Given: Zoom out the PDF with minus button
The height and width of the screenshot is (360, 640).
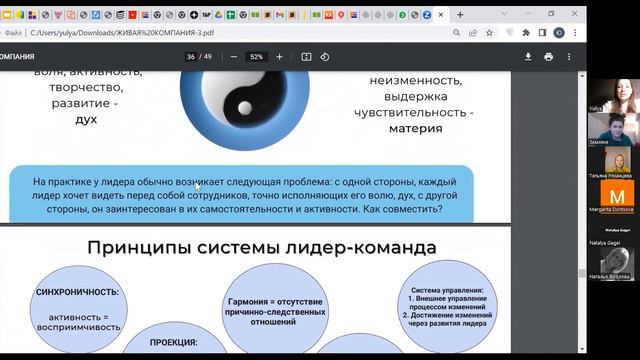Looking at the screenshot, I should click(233, 57).
